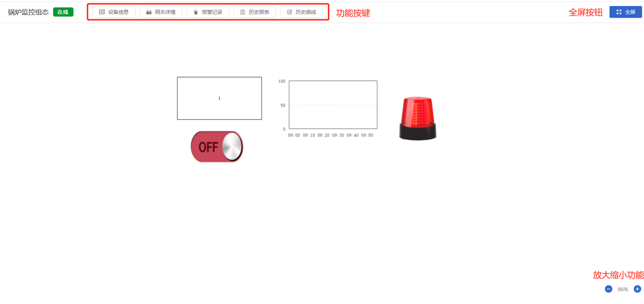
Task: Zoom out with the minus icon
Action: click(x=608, y=289)
